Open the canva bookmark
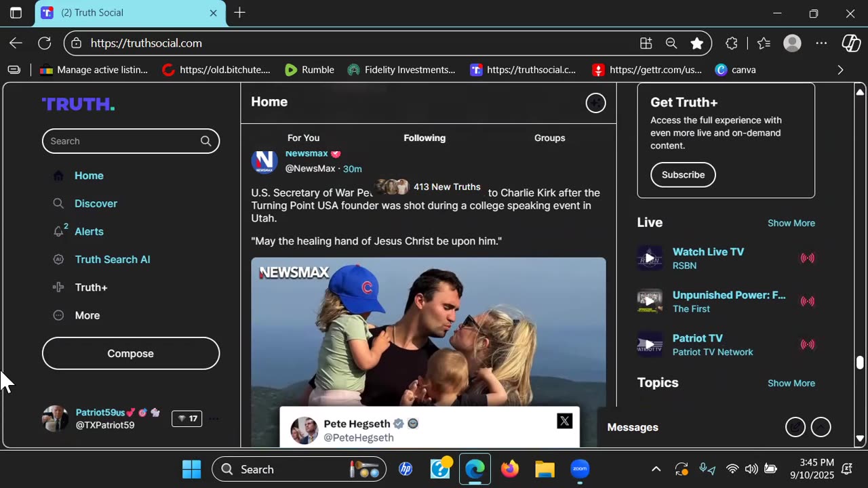This screenshot has height=488, width=868. tap(736, 70)
